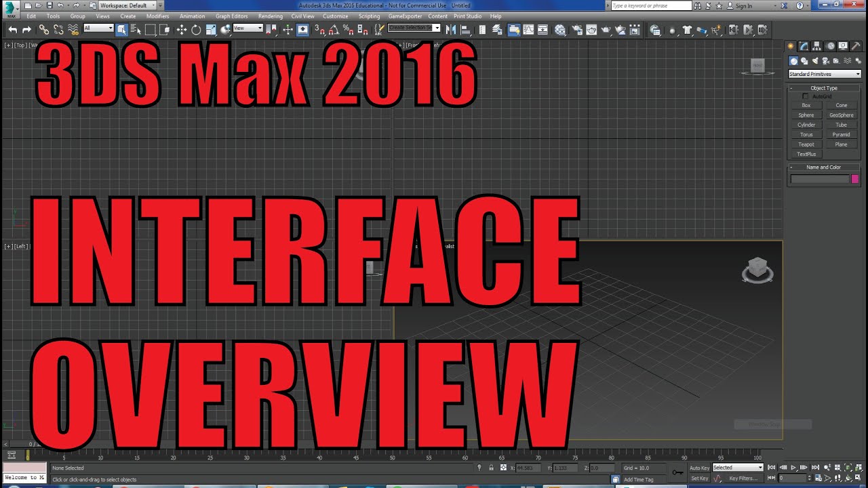868x488 pixels.
Task: Toggle Window/Crossing selection mode
Action: [165, 29]
